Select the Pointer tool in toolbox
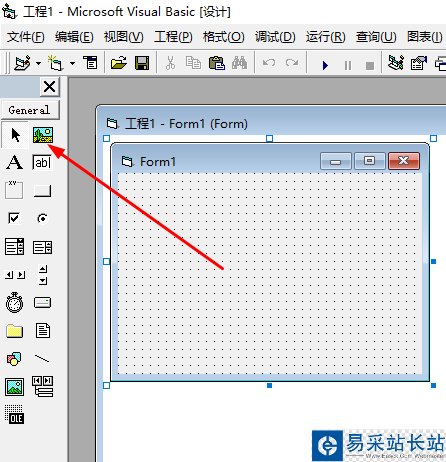 (15, 135)
